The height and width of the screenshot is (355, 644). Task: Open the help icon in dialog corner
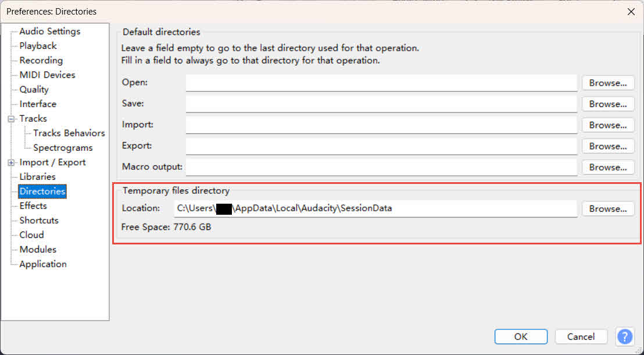point(625,336)
